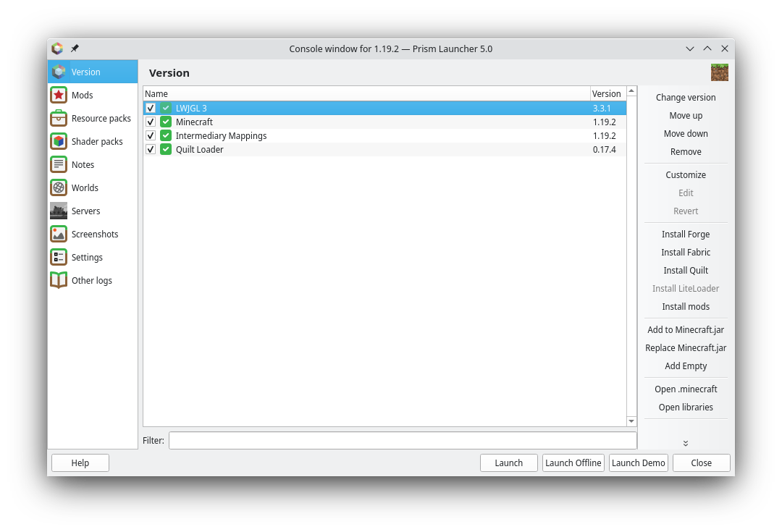Click the list scrollbar down arrow

point(631,421)
